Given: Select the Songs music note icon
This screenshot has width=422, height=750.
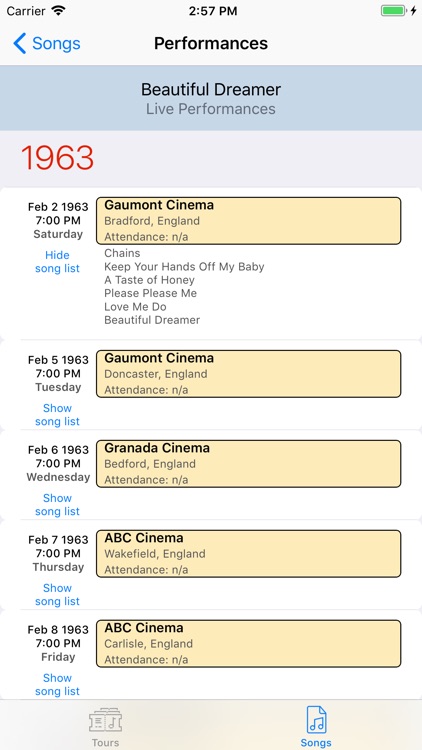Looking at the screenshot, I should (x=316, y=720).
